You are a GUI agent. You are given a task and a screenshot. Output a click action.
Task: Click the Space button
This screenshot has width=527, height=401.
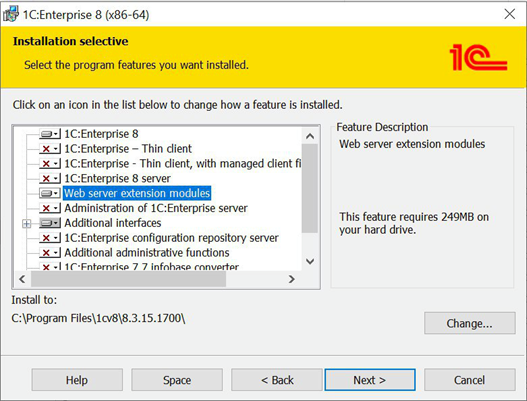pyautogui.click(x=177, y=380)
